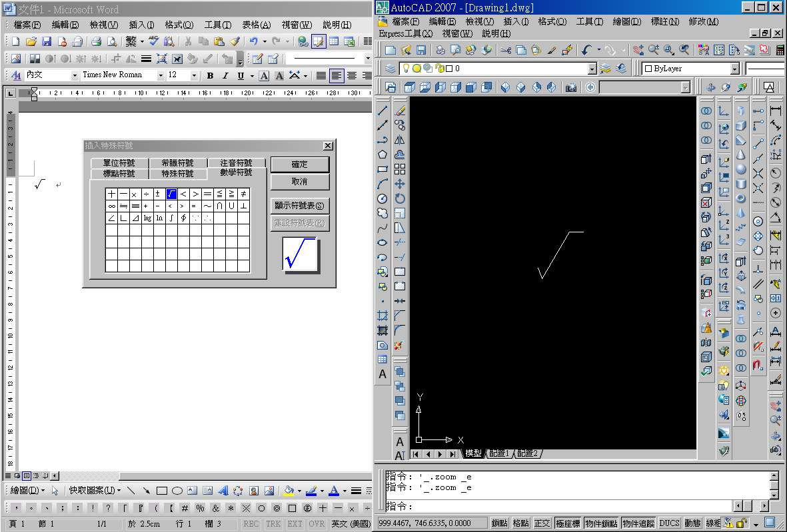Open 繪圖 Draw menu in Word drawing toolbar
This screenshot has height=532, width=787.
(27, 491)
